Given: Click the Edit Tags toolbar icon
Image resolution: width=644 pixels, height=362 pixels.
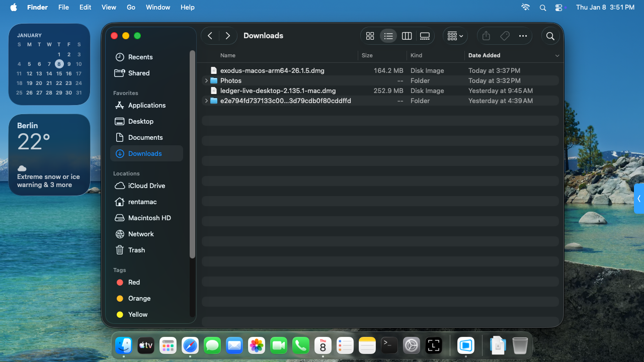Looking at the screenshot, I should tap(504, 36).
